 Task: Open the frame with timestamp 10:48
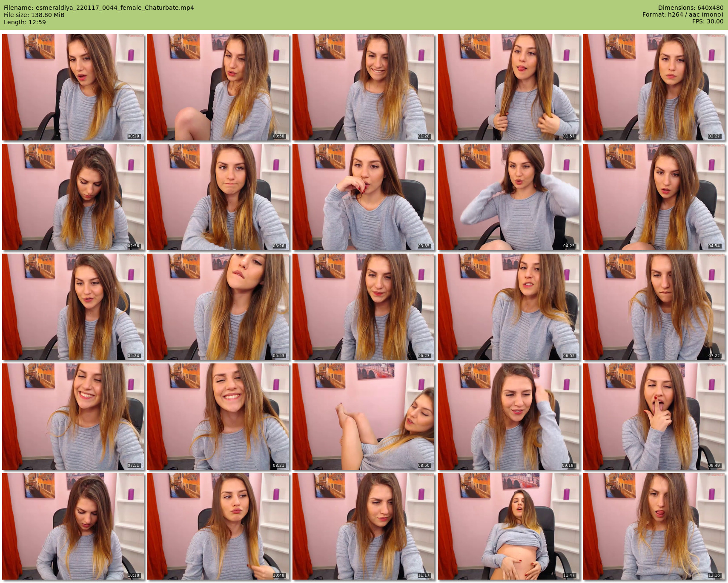(218, 526)
